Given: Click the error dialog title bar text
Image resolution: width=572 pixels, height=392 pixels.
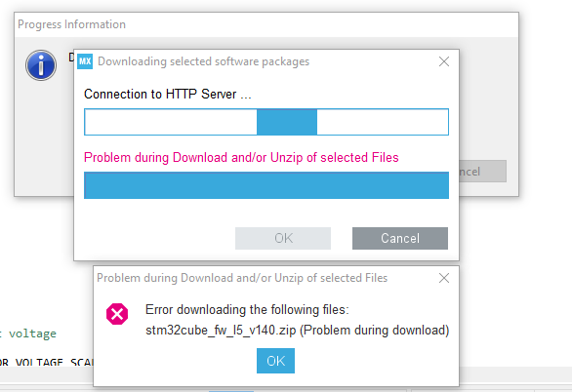Looking at the screenshot, I should (242, 278).
